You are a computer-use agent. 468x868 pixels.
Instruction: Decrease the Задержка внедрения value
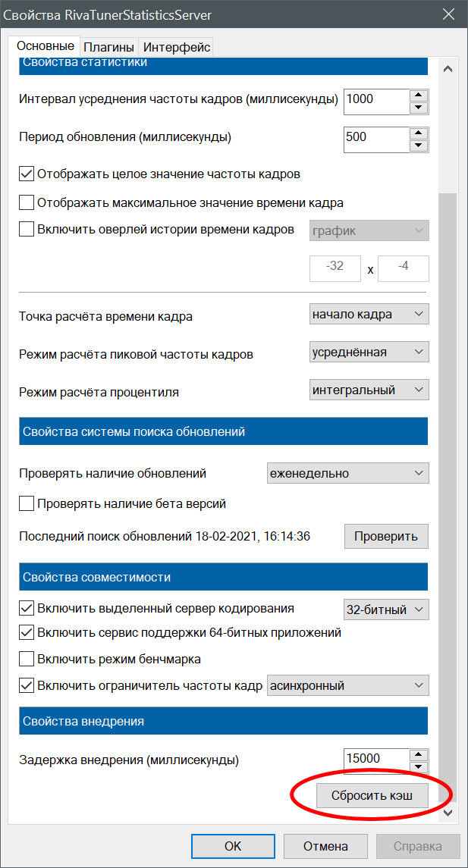(419, 767)
